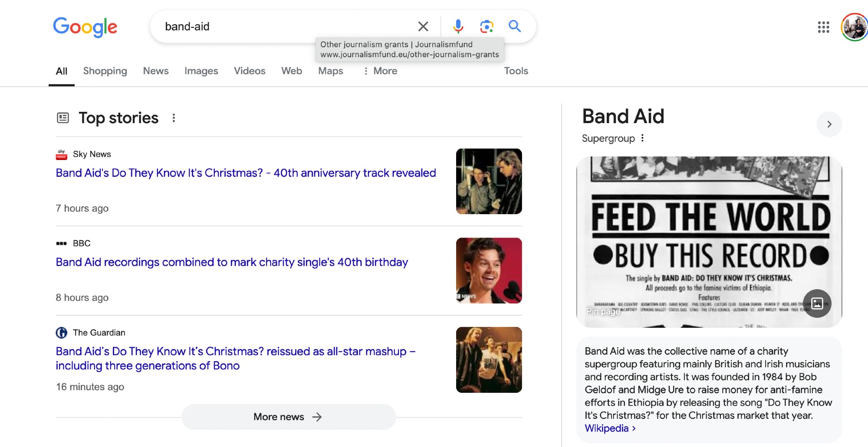Open the Google apps grid
868x447 pixels.
pos(823,27)
